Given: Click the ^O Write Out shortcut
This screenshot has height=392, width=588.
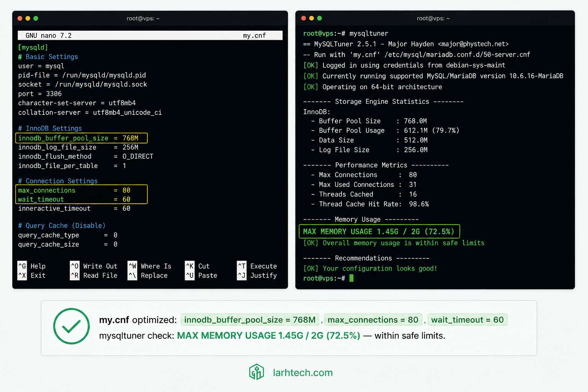Looking at the screenshot, I should coord(94,266).
